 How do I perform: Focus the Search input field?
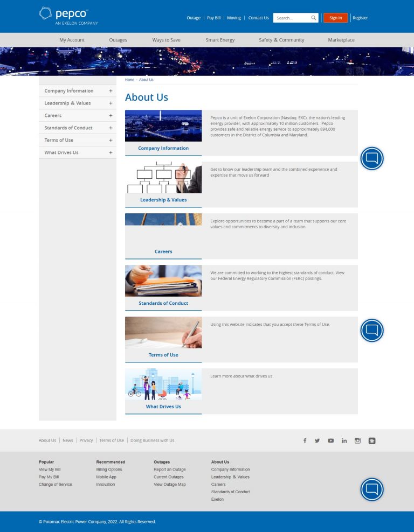coord(292,18)
